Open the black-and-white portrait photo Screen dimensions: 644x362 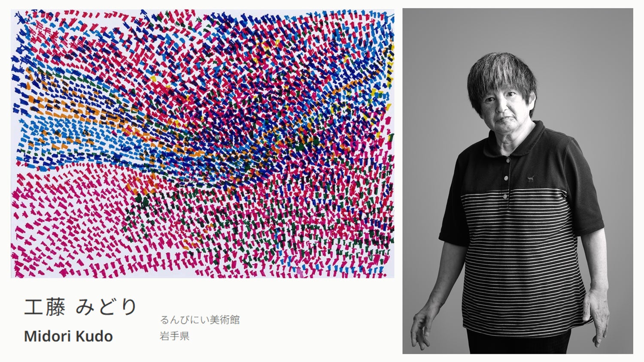(517, 181)
